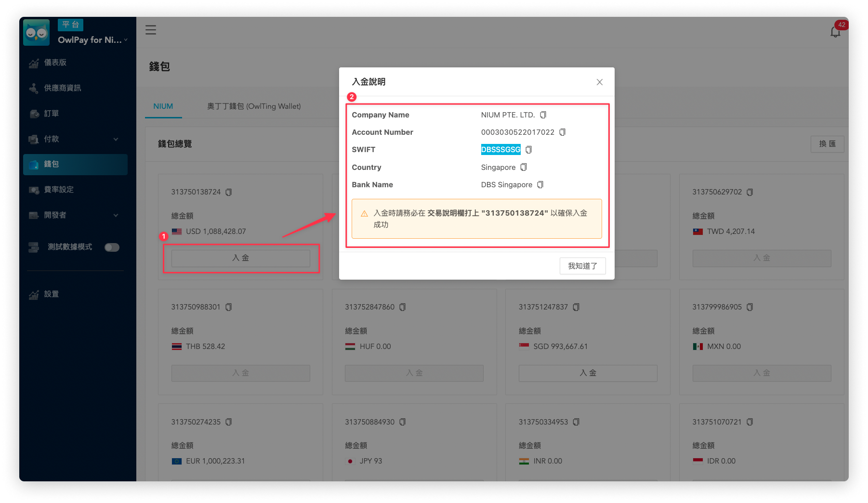Expand the 開發者 sidebar submenu

tap(75, 215)
